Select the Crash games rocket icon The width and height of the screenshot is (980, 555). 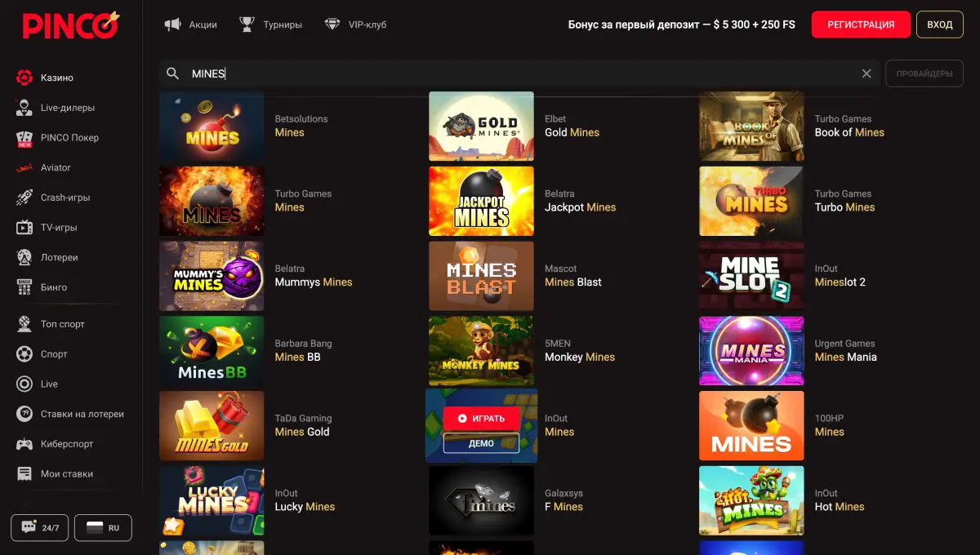(x=24, y=198)
